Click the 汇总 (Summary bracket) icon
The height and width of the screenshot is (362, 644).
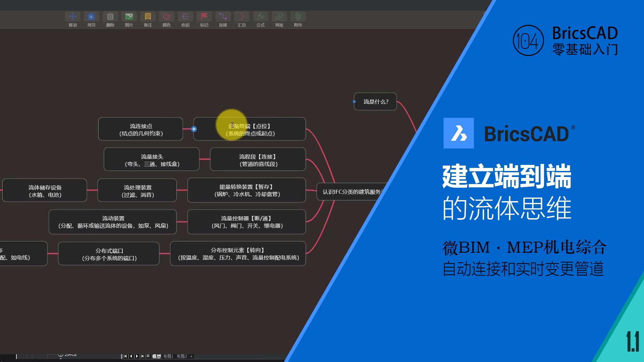point(241,17)
